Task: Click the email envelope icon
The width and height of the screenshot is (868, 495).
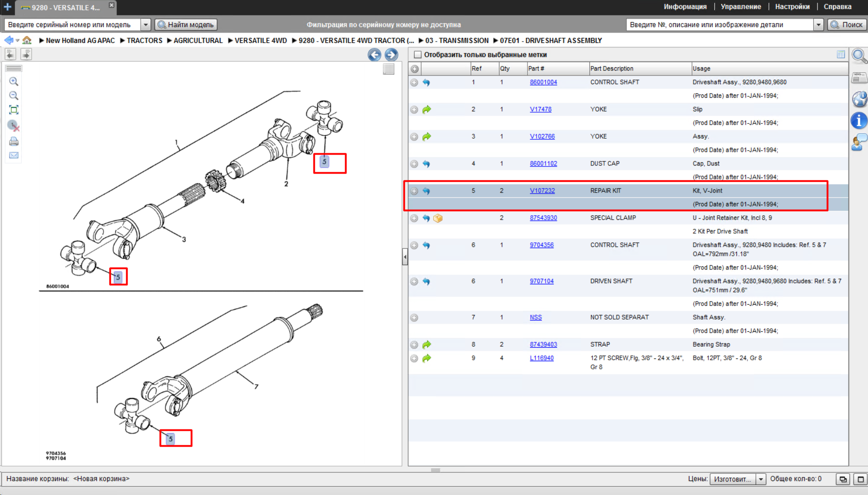Action: click(x=14, y=155)
